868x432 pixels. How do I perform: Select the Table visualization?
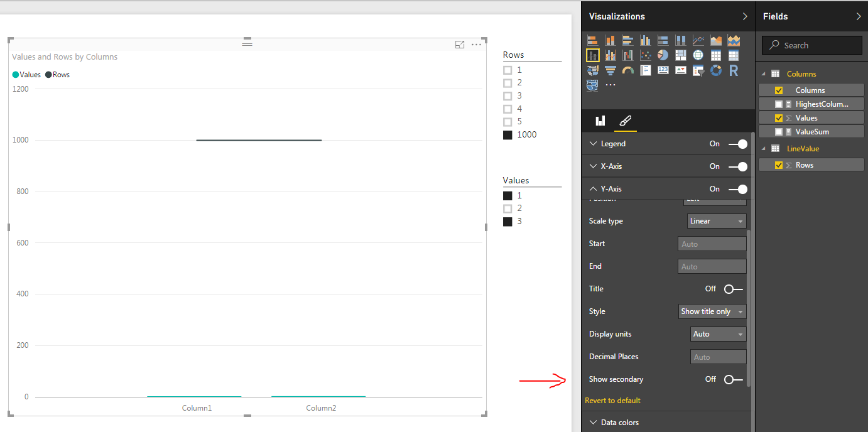point(716,55)
